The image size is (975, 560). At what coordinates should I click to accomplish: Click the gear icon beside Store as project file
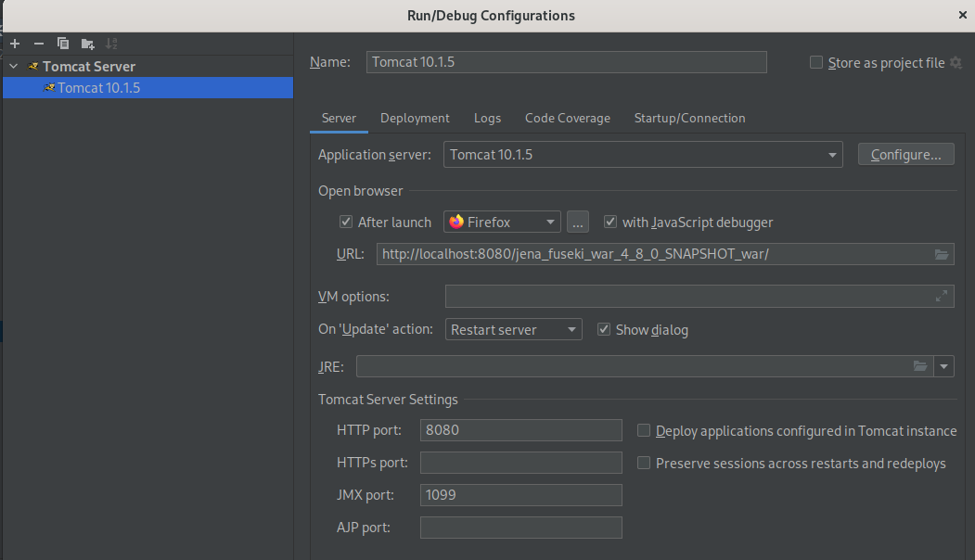tap(956, 63)
